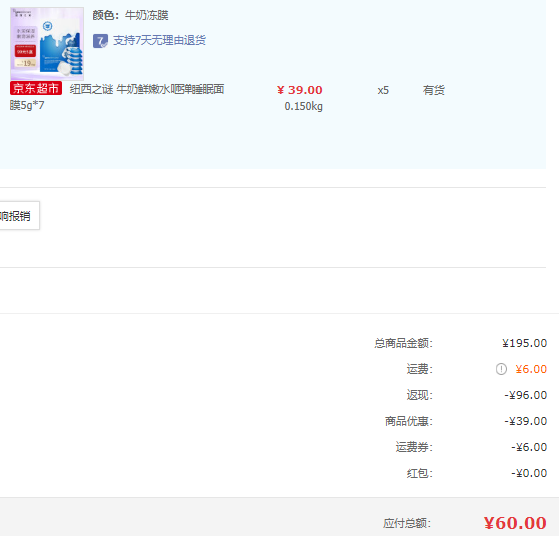
Task: Click the 商品优惠 -¥39.00 value
Action: pyautogui.click(x=525, y=421)
